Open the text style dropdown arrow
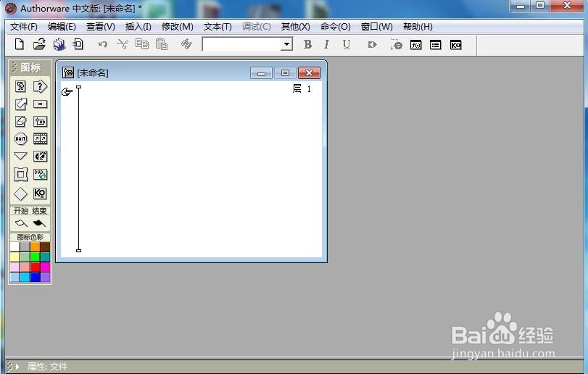 (x=286, y=44)
